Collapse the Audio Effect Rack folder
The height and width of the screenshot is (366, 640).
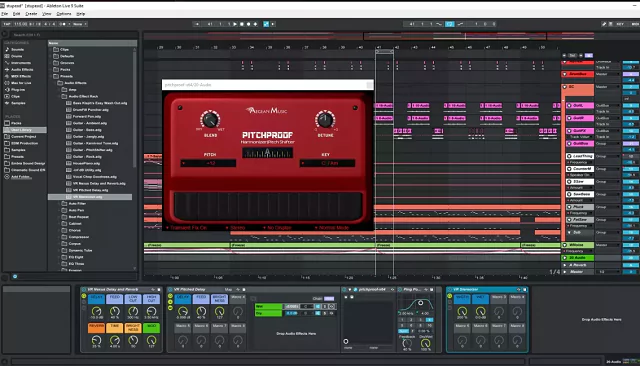[x=60, y=96]
